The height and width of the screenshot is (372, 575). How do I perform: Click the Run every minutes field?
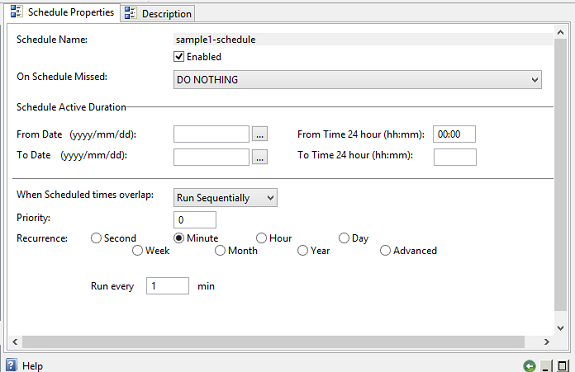click(168, 286)
